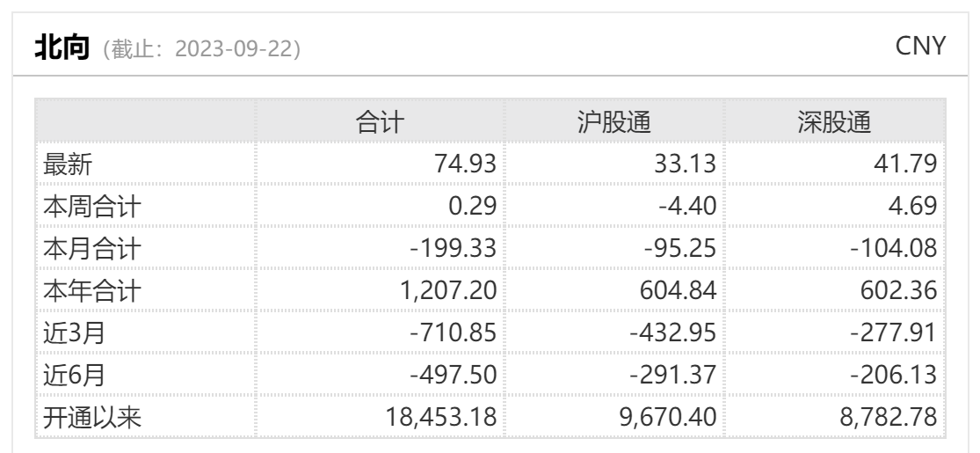This screenshot has width=980, height=453.
Task: Click the 近3月 row label
Action: (x=74, y=334)
